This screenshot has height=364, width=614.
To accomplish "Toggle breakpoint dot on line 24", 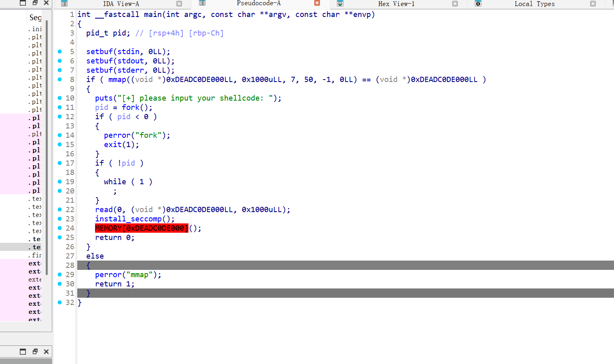I will (x=60, y=228).
